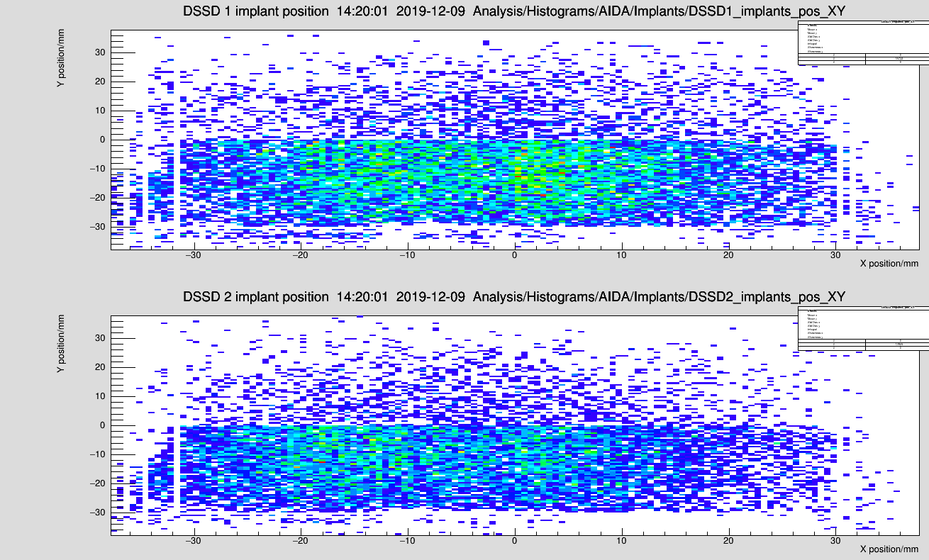Click the Y-axis 10 tick label in DSSD 2 plot
The image size is (929, 560).
pyautogui.click(x=100, y=396)
